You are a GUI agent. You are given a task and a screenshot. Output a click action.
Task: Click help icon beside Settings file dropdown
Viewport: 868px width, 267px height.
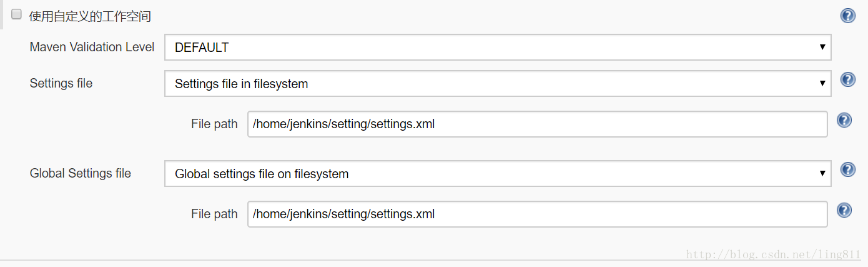847,79
